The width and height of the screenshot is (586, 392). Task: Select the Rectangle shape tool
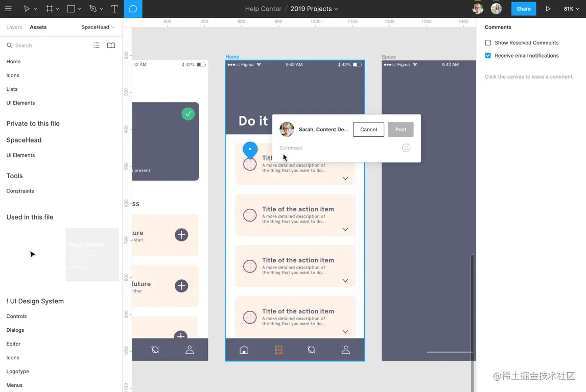pos(71,9)
